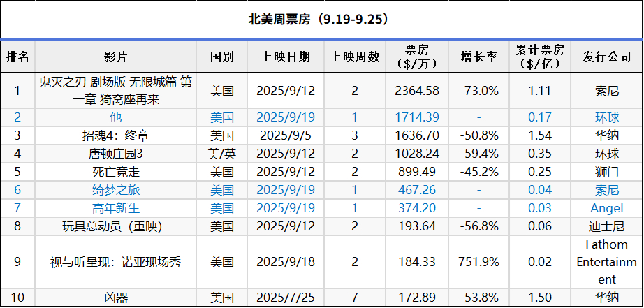This screenshot has width=644, height=308.
Task: Click the cumulative value 0.03
Action: click(540, 208)
